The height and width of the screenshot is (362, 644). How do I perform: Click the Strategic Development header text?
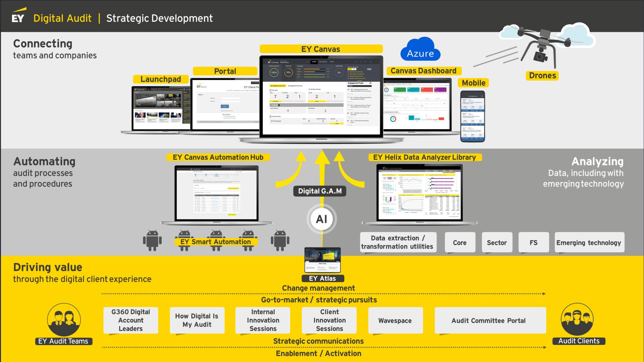click(x=160, y=18)
